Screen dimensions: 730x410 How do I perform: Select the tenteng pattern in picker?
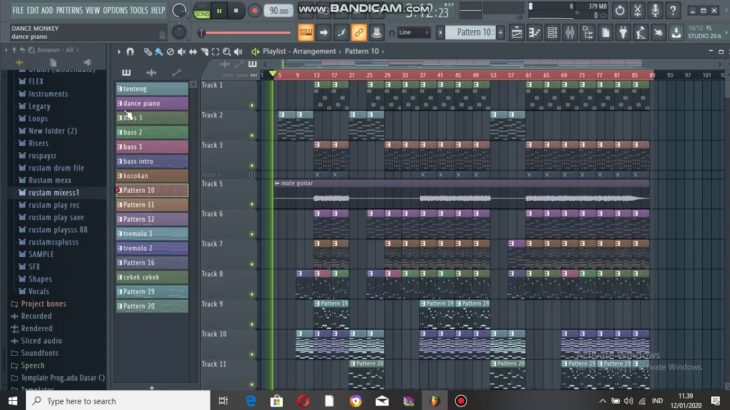coord(152,88)
